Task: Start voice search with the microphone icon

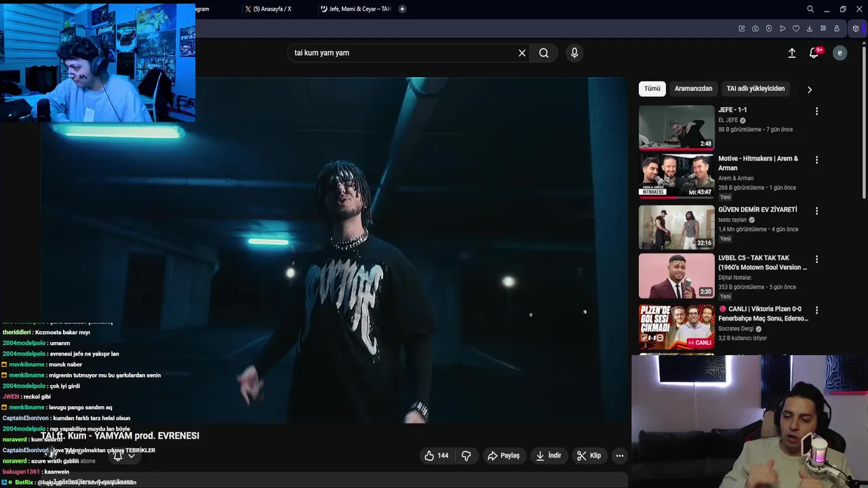Action: [574, 53]
